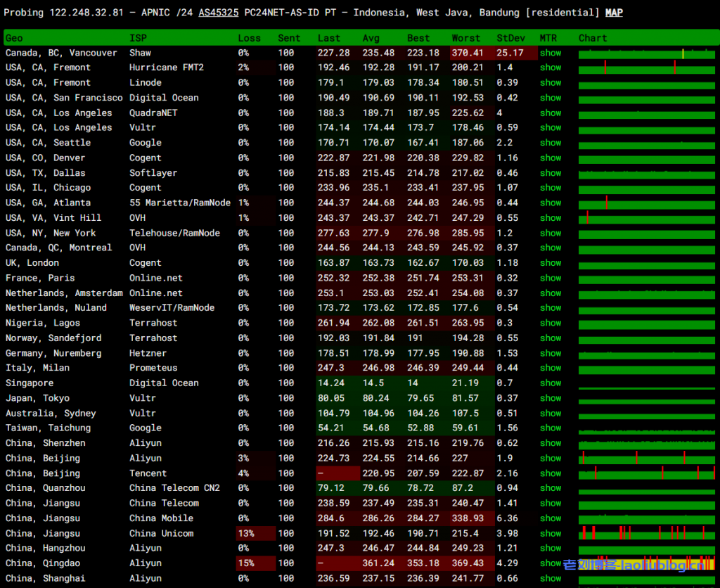Show MTR for Canada, BC, Vancouver Shaw
Image resolution: width=720 pixels, height=588 pixels.
[x=551, y=53]
